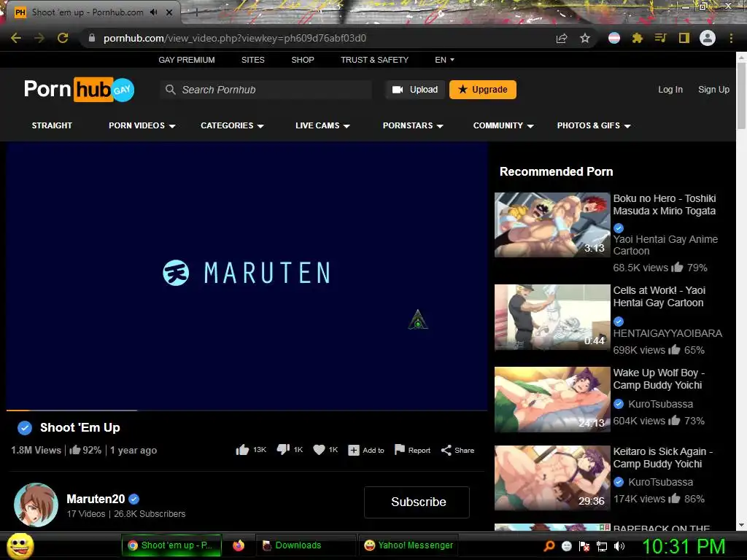Click the browser forward arrow
The width and height of the screenshot is (747, 560).
[39, 38]
